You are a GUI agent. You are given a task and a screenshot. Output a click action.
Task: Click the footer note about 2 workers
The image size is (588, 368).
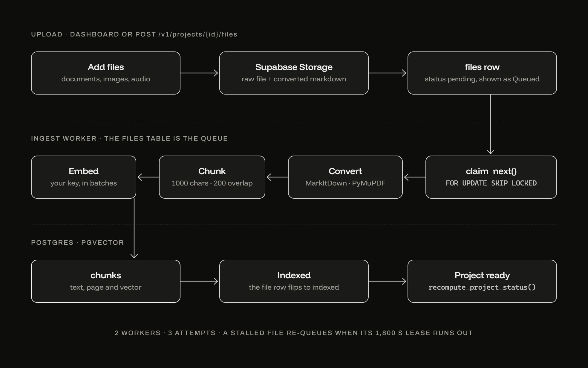pos(294,333)
